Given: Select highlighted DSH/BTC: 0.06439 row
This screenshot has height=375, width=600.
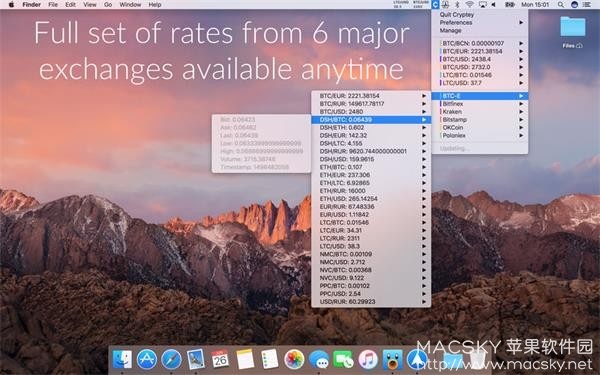Looking at the screenshot, I should click(x=371, y=119).
